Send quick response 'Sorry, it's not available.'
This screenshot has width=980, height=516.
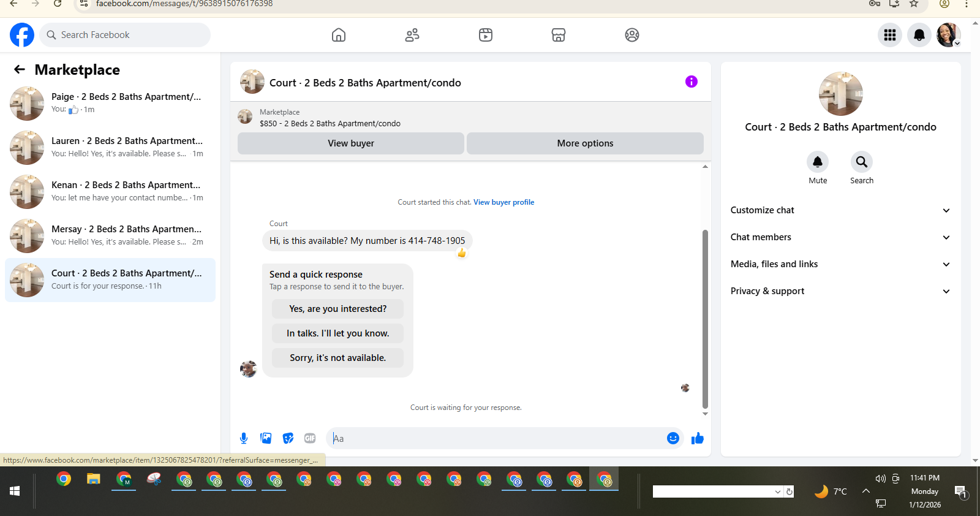point(338,358)
